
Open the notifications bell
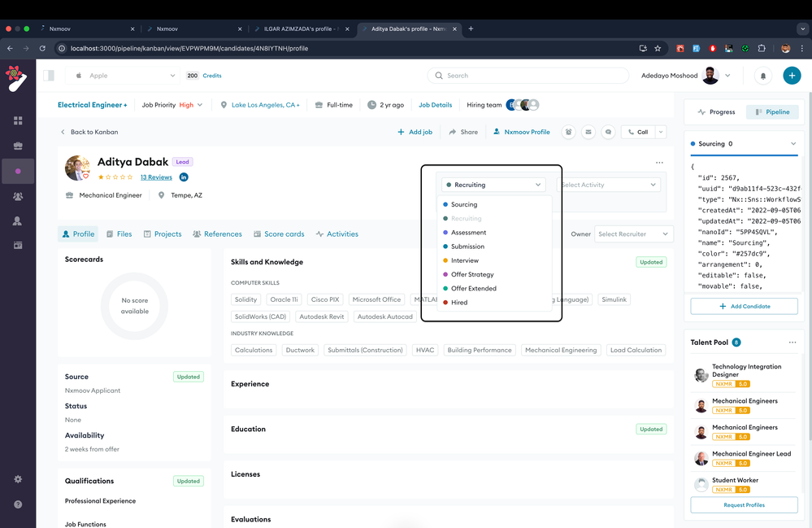click(762, 76)
